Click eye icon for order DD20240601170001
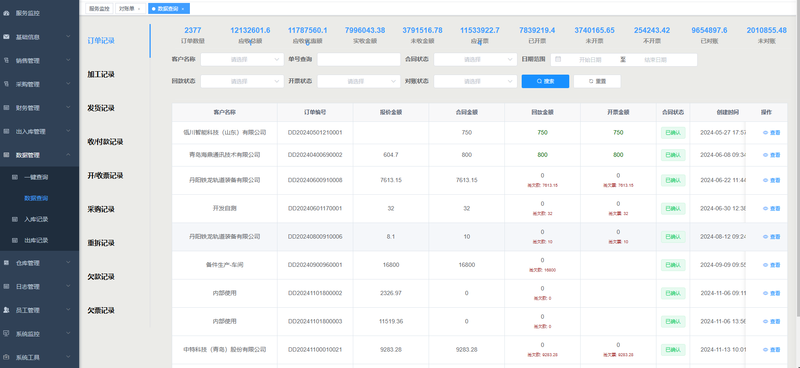The width and height of the screenshot is (800, 368). click(765, 209)
